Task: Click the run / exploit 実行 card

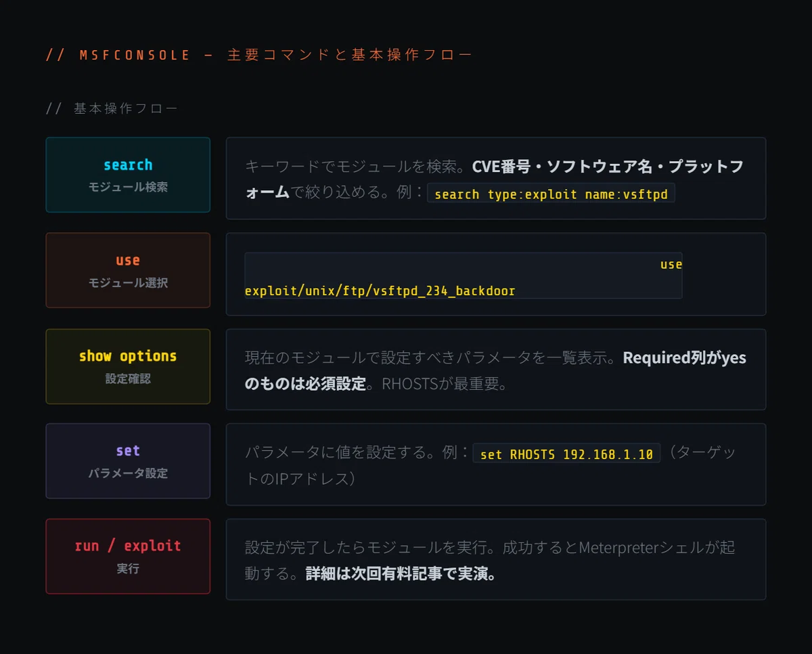Action: (x=128, y=557)
